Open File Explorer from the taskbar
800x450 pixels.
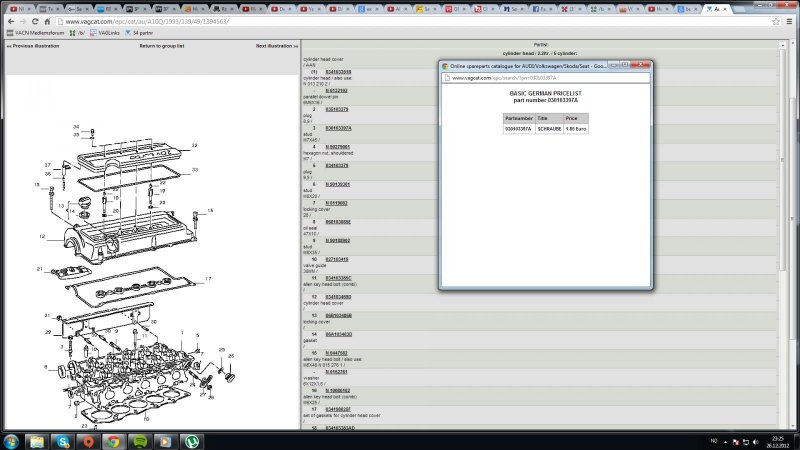[x=37, y=441]
